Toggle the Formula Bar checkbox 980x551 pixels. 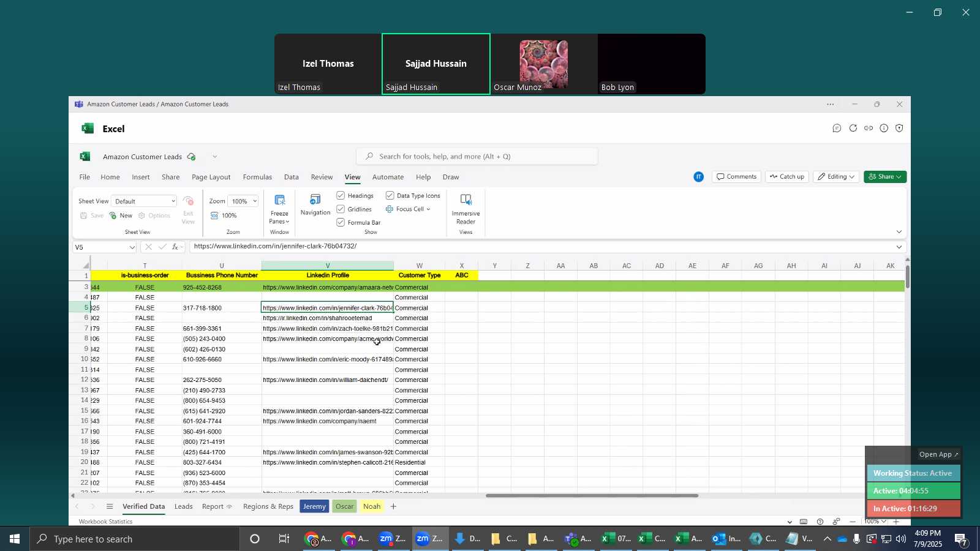(341, 223)
